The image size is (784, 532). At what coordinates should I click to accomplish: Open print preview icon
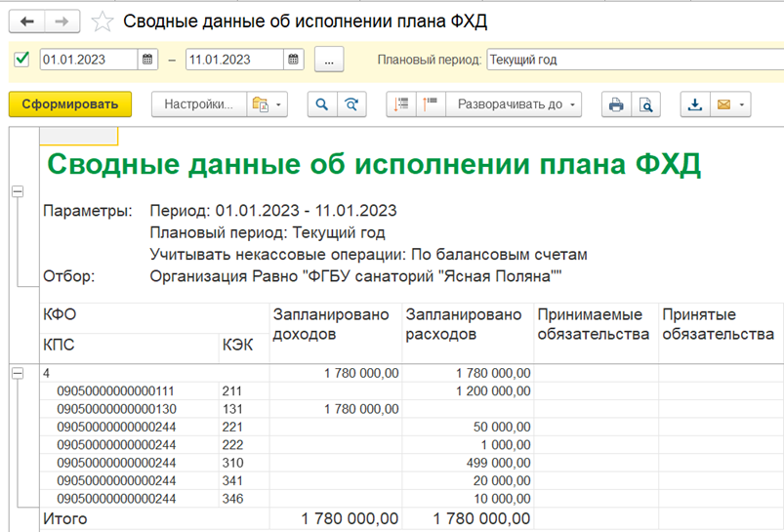pos(646,104)
